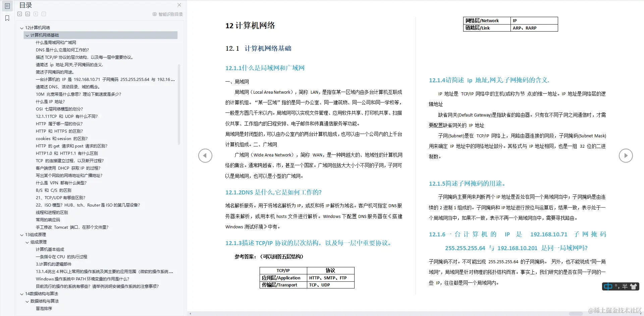Click the outline panel vertical scrollbar
Screen dimensions: 644x316
pos(179,104)
